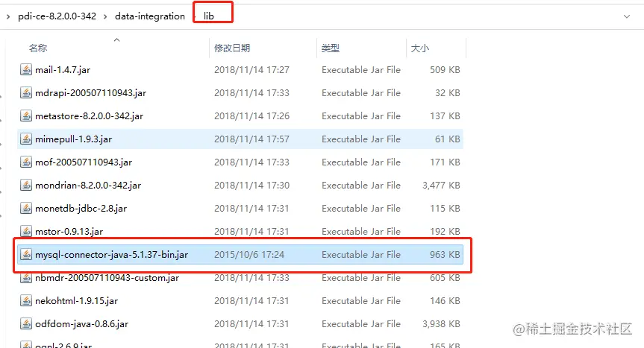Screen dimensions: 644x348
Task: Click the 61 KB size cell
Action: [447, 139]
